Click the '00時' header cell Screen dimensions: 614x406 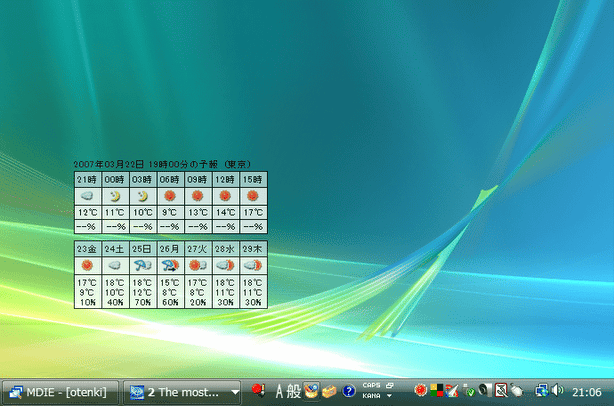(x=115, y=180)
